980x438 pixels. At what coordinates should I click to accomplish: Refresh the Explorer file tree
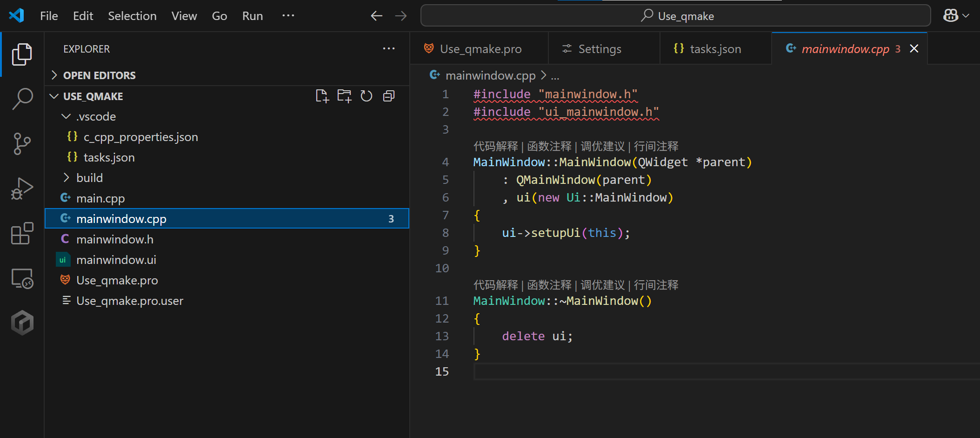click(367, 96)
